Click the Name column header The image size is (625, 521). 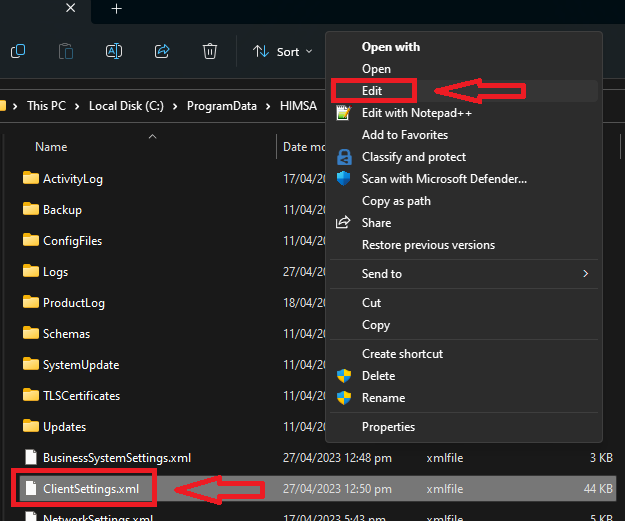51,147
